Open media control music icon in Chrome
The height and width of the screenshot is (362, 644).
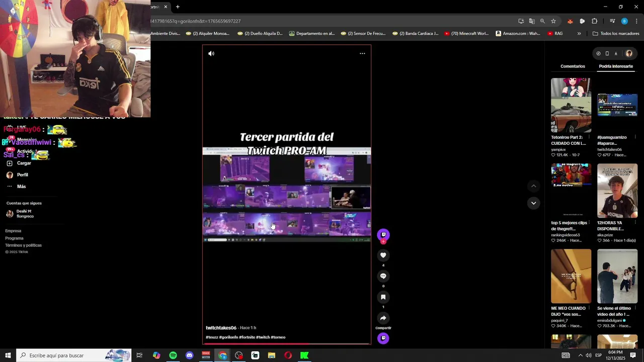point(612,21)
